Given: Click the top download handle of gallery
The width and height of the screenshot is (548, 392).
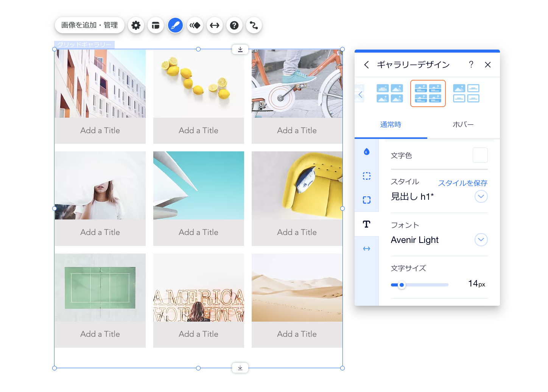Looking at the screenshot, I should [x=240, y=49].
